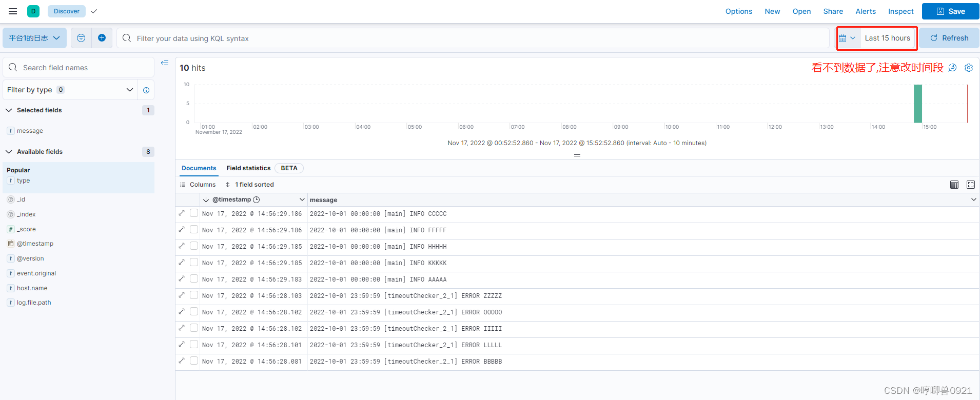Check the box for row ERROR LLLLL
Viewport: 980px width, 400px height.
[194, 344]
